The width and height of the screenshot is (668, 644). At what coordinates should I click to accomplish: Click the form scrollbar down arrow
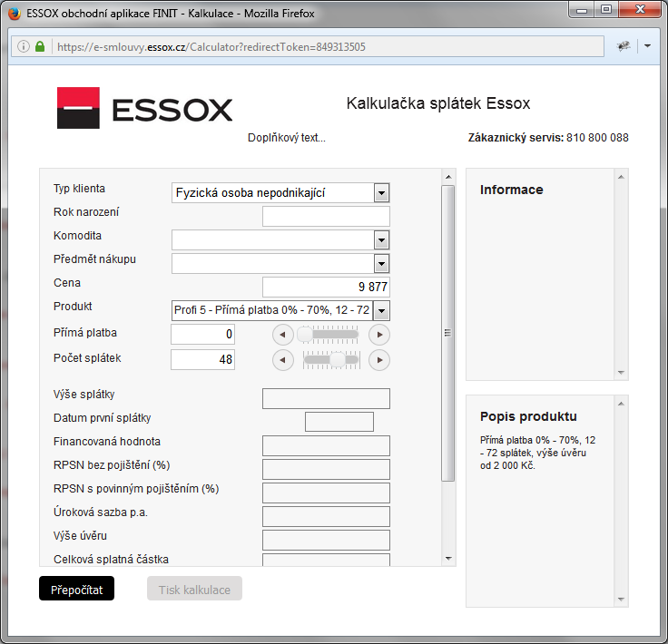point(448,559)
